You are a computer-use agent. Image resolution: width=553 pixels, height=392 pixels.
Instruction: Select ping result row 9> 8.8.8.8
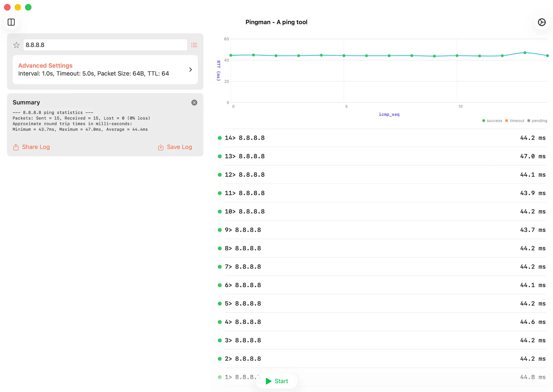[382, 230]
